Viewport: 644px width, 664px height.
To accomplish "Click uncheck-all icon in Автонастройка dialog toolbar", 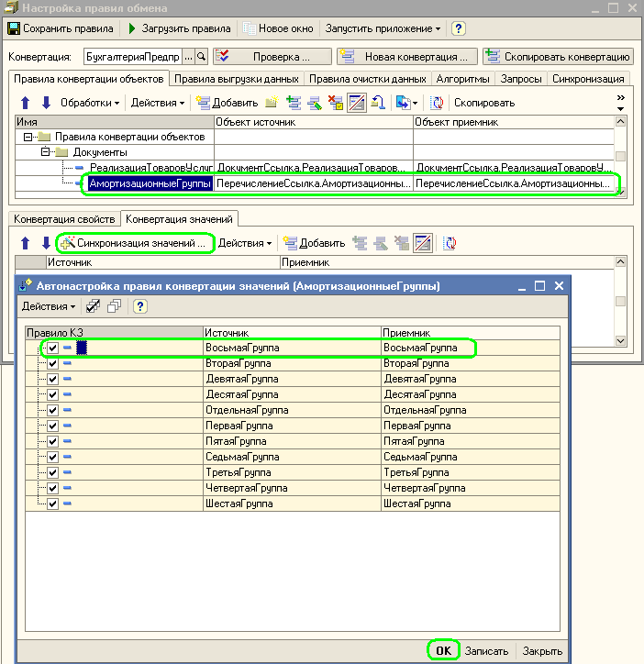I will point(114,306).
